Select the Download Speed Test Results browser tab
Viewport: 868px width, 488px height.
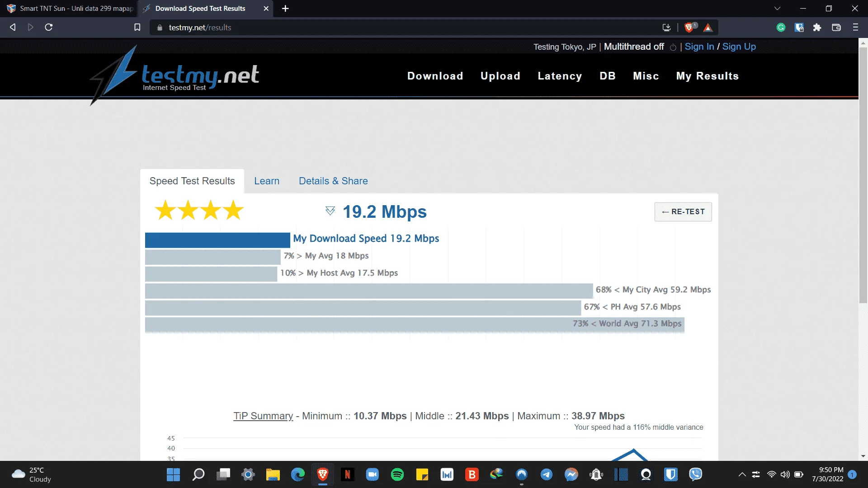[200, 9]
